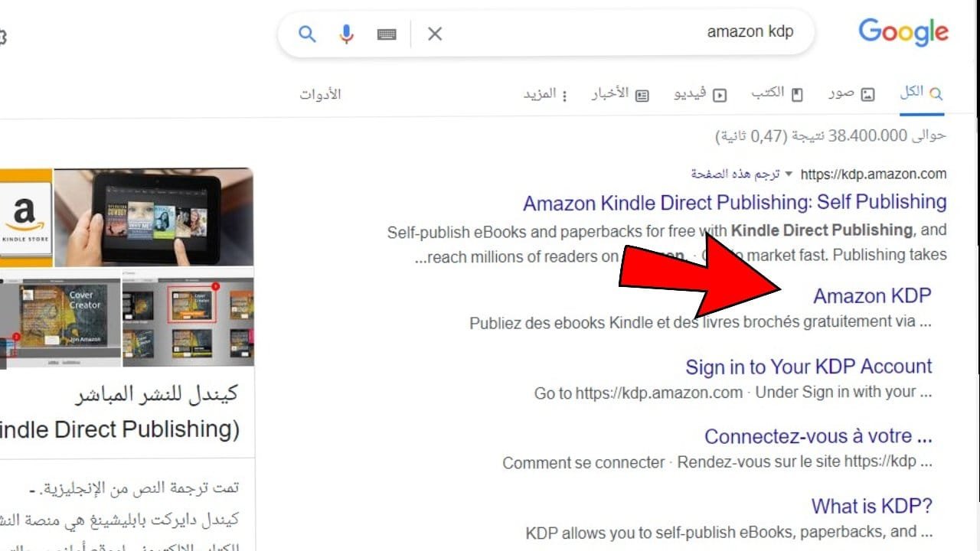
Task: Open Amazon Kindle Direct Publishing: Self Publishing result
Action: coord(735,202)
